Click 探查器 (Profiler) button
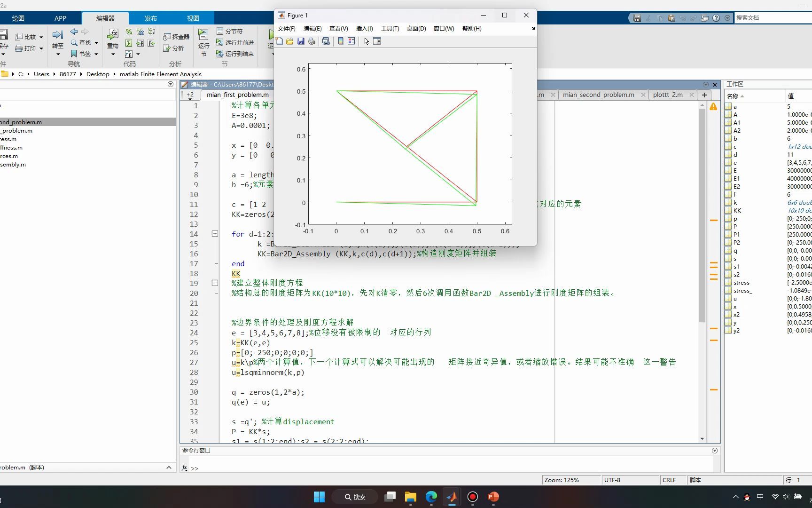 point(177,37)
